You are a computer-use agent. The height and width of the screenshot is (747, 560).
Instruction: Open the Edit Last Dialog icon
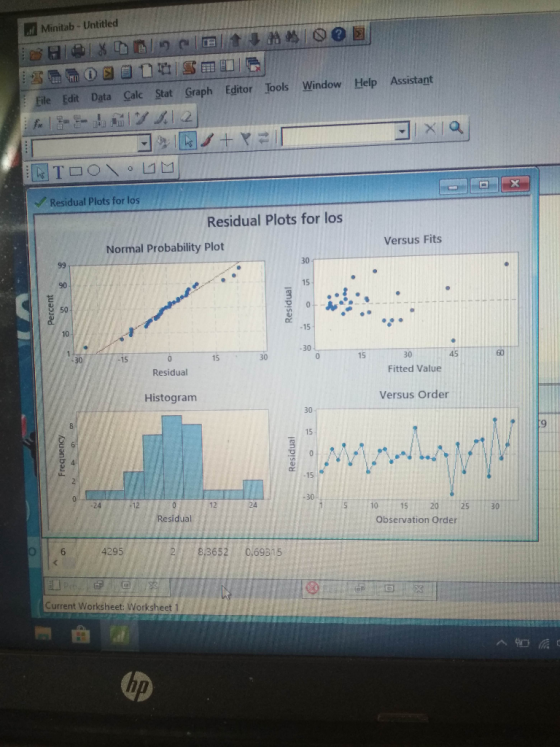209,43
